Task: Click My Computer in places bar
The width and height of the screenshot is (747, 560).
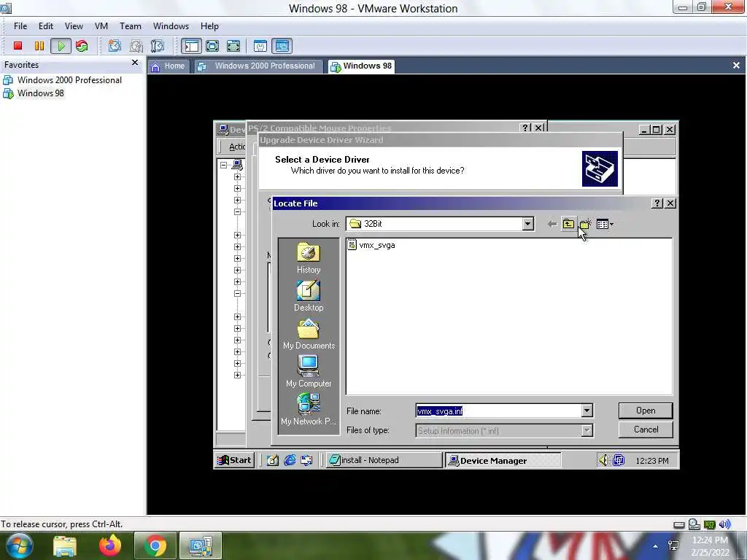Action: pos(309,372)
